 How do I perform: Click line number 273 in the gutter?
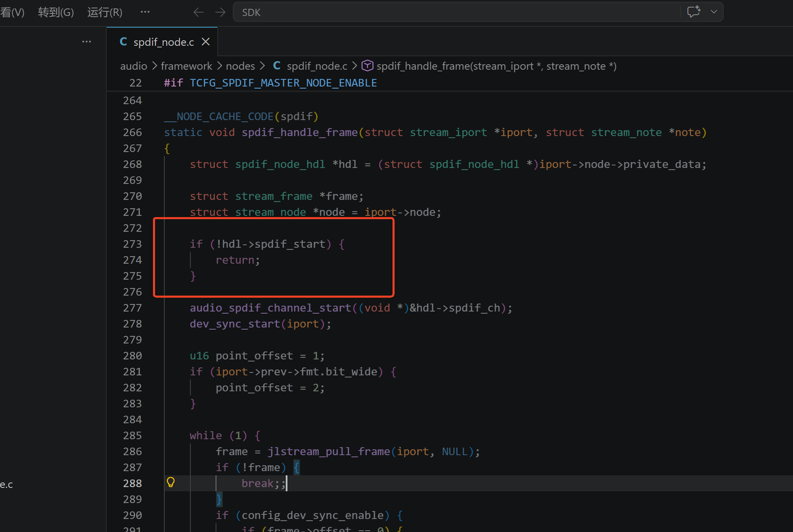click(132, 244)
